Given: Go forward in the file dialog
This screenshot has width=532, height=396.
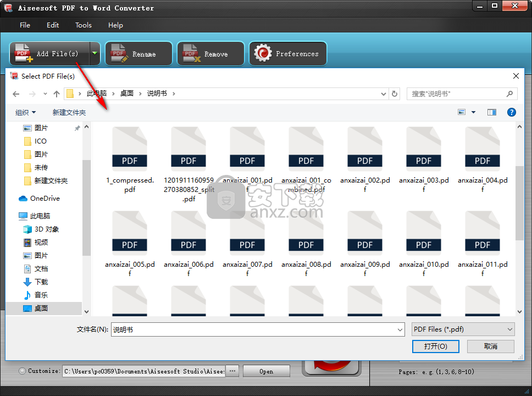Looking at the screenshot, I should click(x=32, y=94).
